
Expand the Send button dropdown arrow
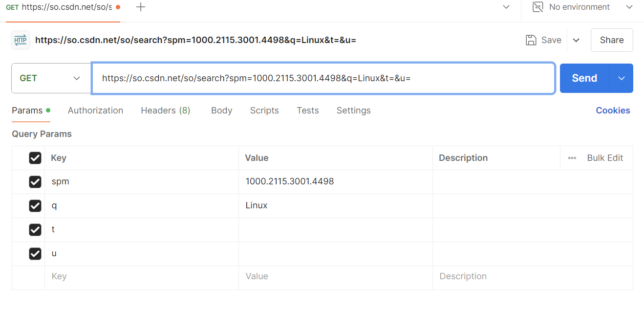point(622,78)
